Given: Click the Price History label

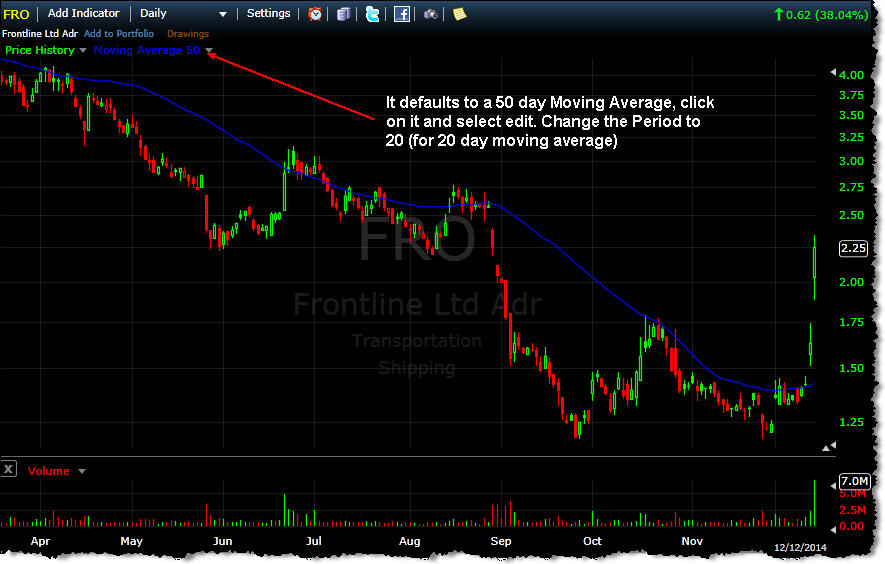Looking at the screenshot, I should point(40,50).
